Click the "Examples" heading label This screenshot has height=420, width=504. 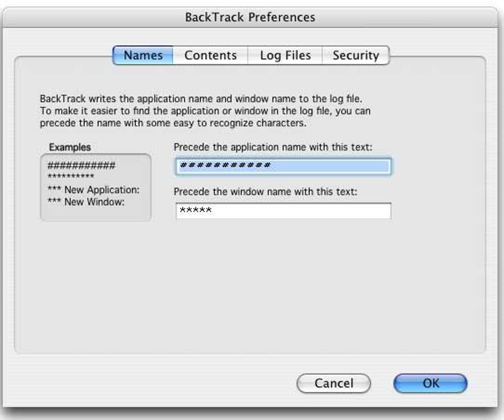click(x=70, y=147)
